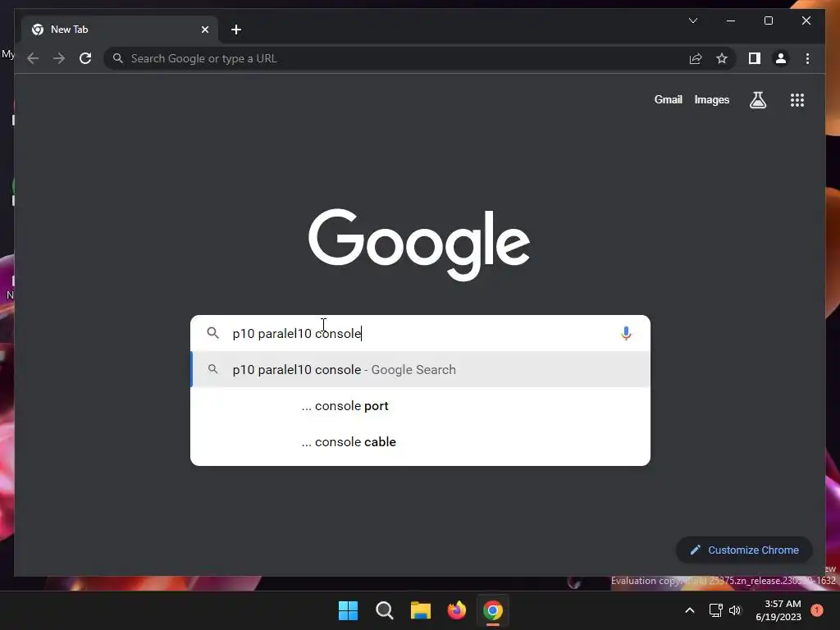Select 'p10 paralel10 console - Google Search' suggestion
This screenshot has width=840, height=630.
coord(421,370)
